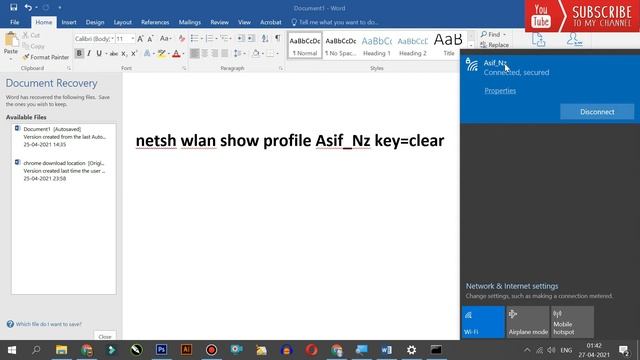Toggle subscript formatting
The height and width of the screenshot is (360, 640).
point(124,53)
